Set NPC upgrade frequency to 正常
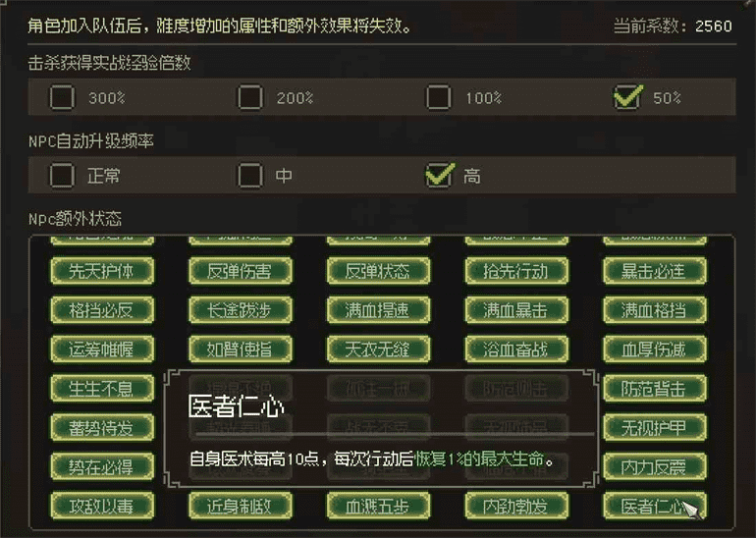This screenshot has width=756, height=538. [x=62, y=175]
